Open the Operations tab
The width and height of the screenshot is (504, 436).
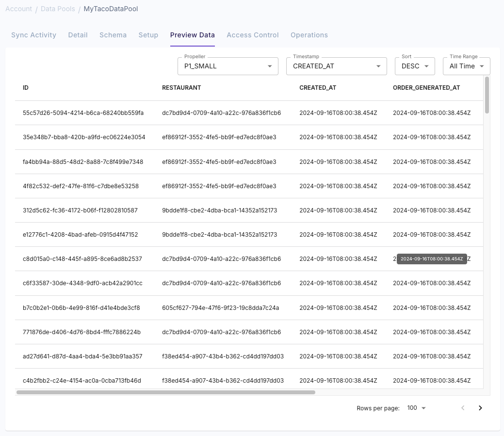coord(309,35)
